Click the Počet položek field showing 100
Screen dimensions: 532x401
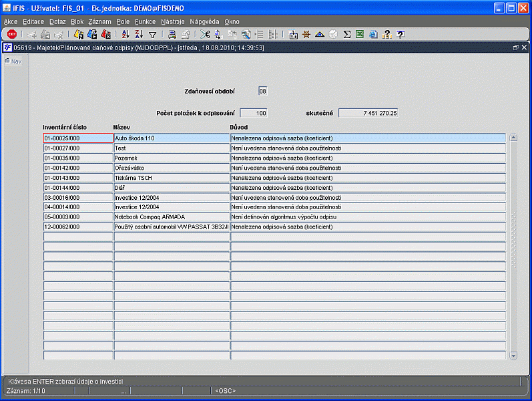tap(254, 113)
